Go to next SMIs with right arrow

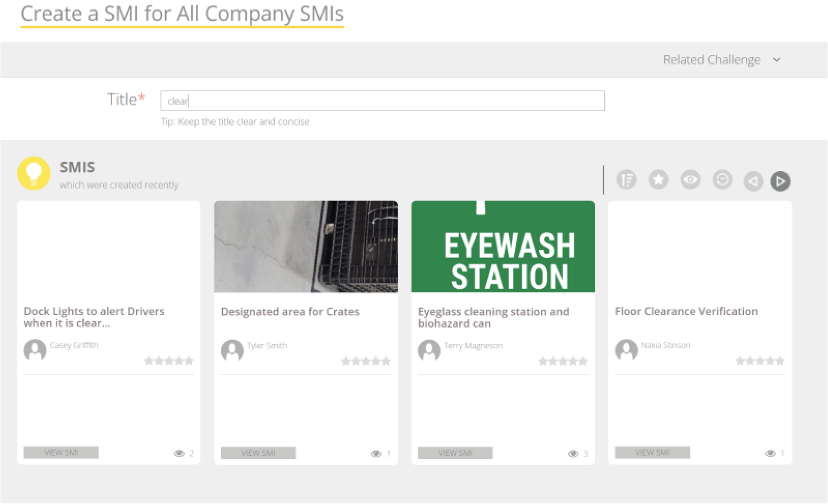pos(780,181)
